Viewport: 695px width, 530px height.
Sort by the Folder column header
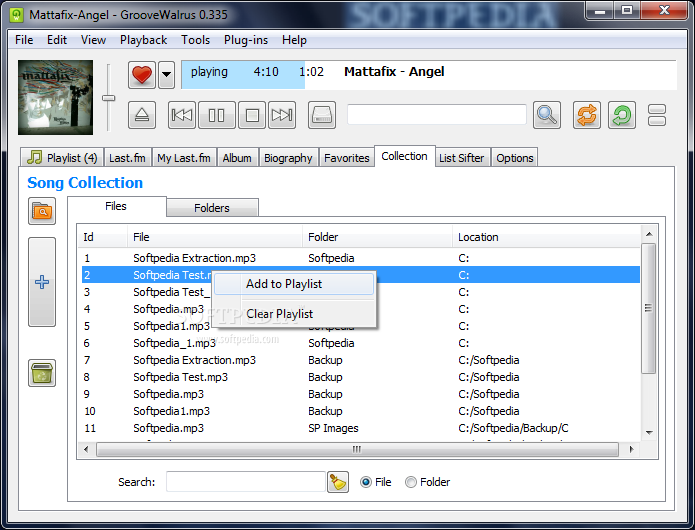(x=378, y=237)
